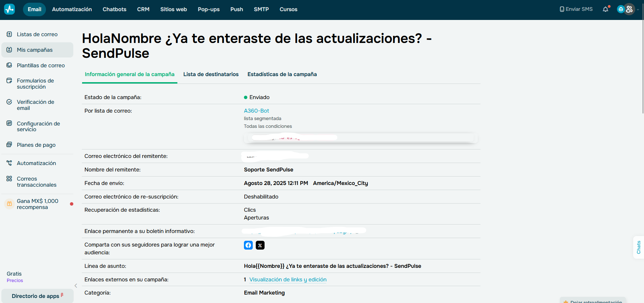Go to Push notifications section

[237, 9]
